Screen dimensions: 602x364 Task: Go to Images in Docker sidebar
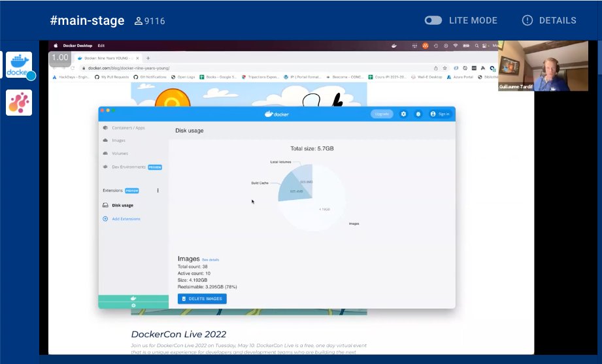click(114, 141)
